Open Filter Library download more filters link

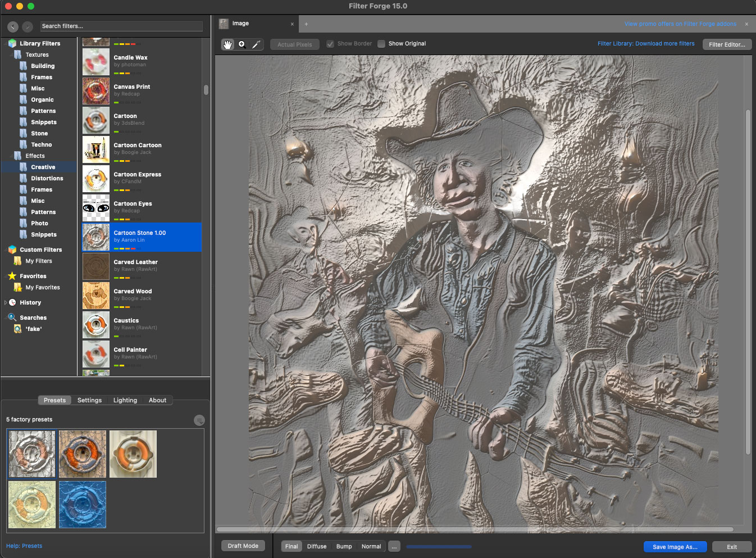pos(645,44)
